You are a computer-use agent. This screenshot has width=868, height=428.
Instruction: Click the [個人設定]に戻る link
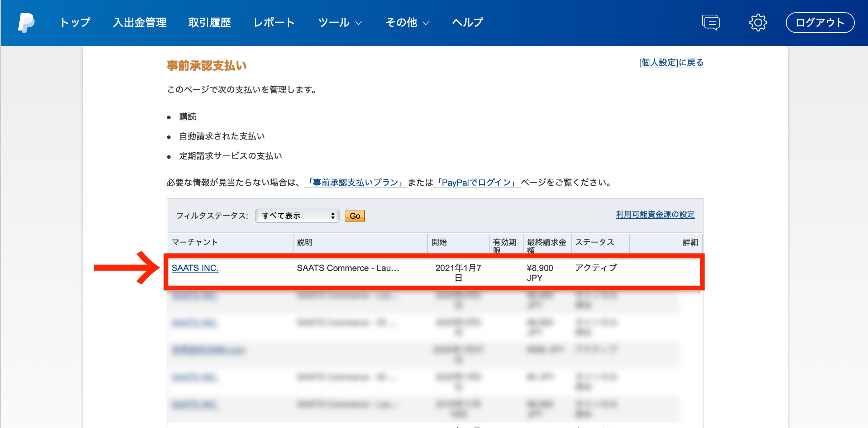point(671,63)
